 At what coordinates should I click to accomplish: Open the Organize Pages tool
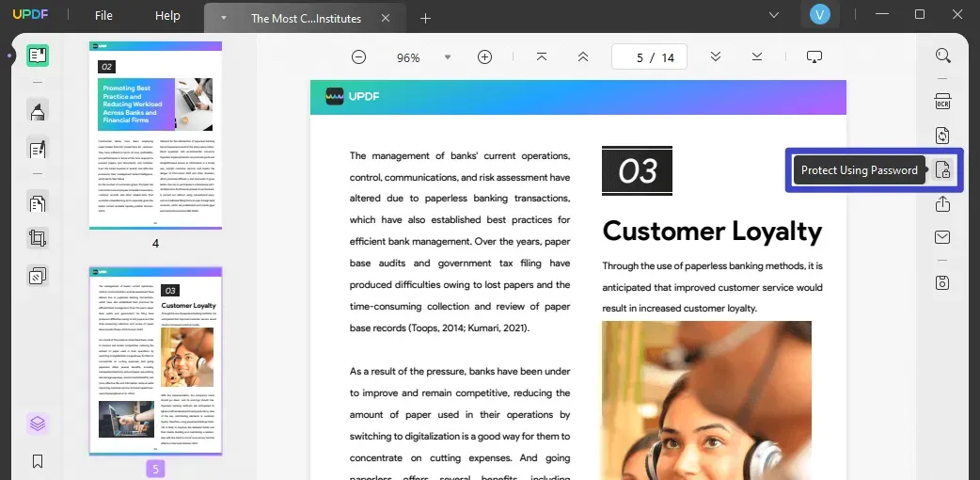(x=38, y=203)
